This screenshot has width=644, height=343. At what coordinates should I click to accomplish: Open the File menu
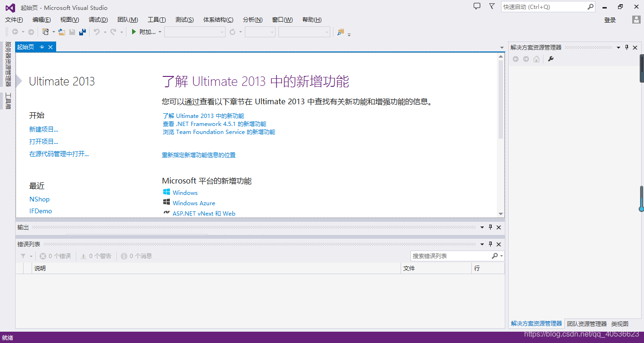[x=14, y=20]
